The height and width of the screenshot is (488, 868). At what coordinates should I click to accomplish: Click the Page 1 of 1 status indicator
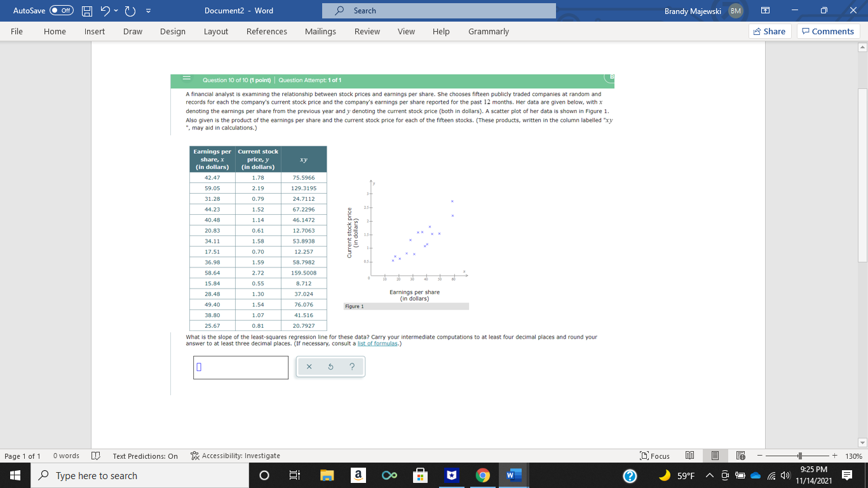click(22, 456)
